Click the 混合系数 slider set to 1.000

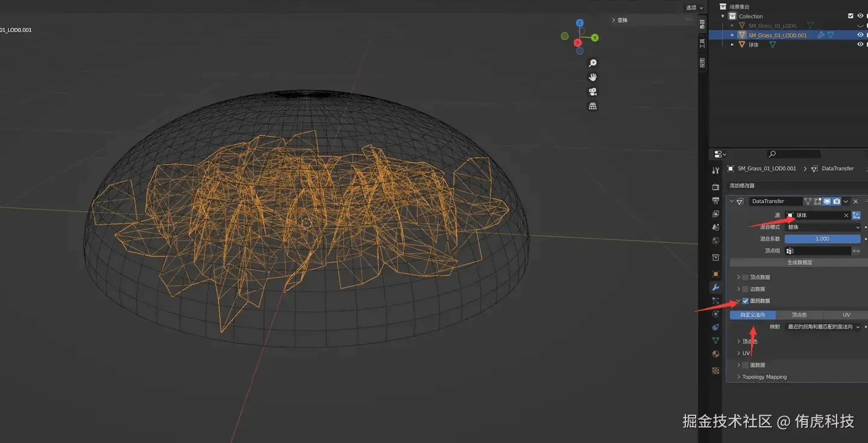[x=822, y=239]
